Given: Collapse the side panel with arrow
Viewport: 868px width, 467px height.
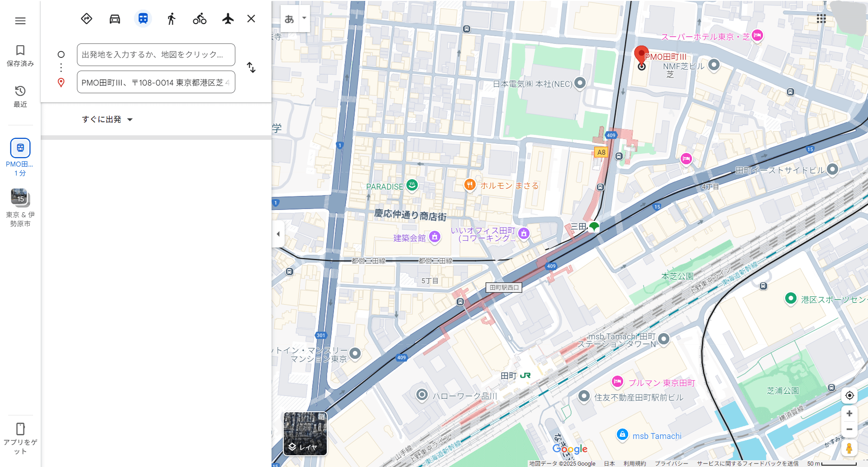Looking at the screenshot, I should (278, 234).
